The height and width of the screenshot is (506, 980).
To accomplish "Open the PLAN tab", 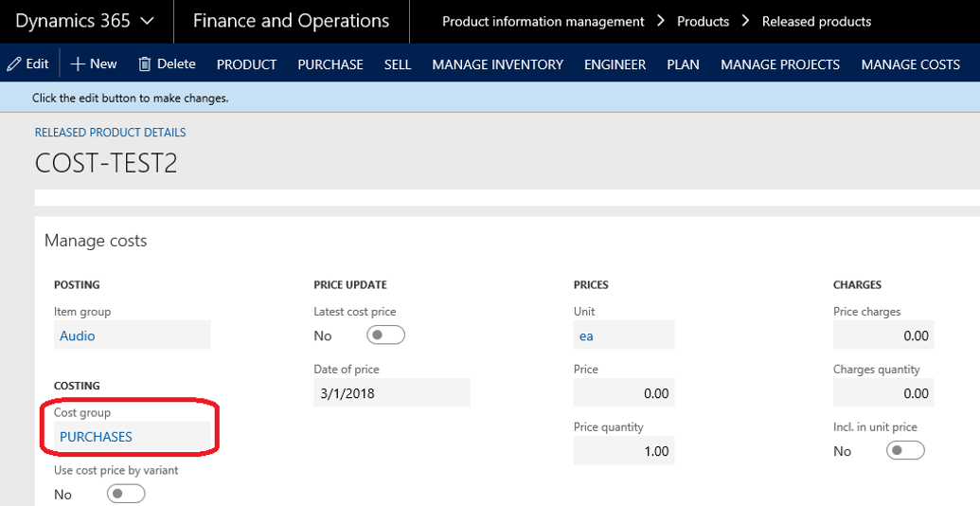I will [x=683, y=64].
